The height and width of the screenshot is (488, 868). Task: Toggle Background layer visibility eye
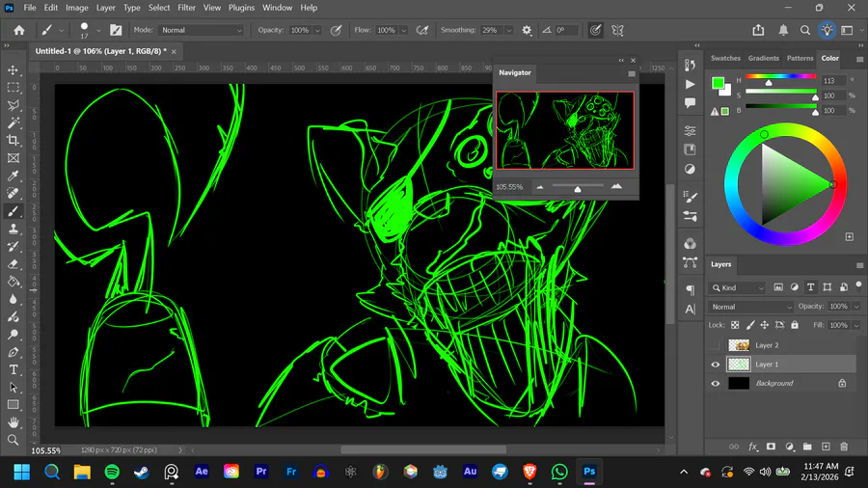click(x=715, y=383)
